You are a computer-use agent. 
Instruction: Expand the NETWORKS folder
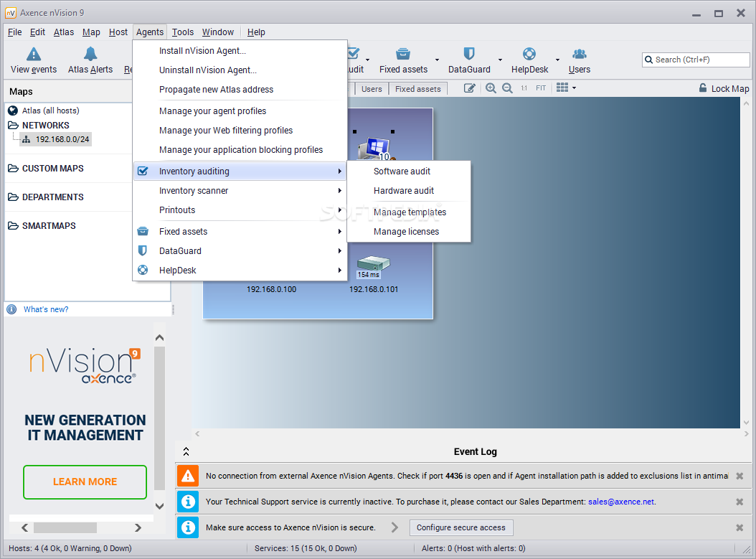(13, 126)
